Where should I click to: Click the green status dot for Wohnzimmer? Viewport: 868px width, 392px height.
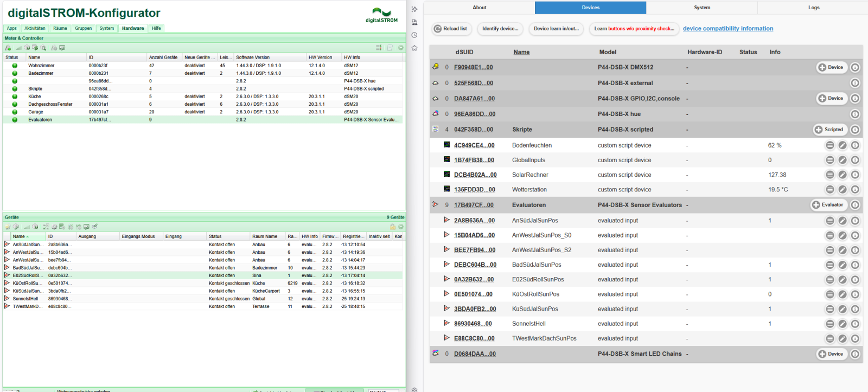15,66
